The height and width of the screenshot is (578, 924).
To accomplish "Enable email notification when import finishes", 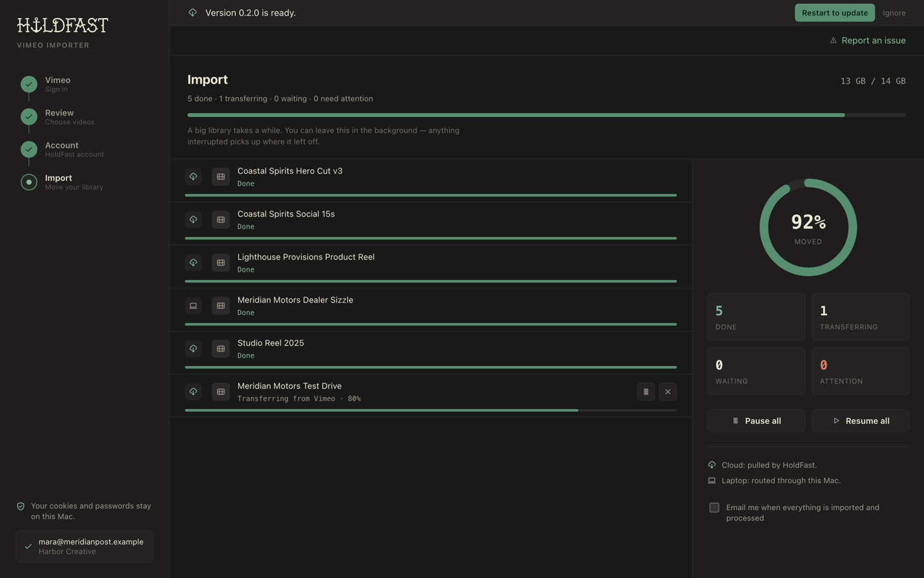I will [x=714, y=507].
